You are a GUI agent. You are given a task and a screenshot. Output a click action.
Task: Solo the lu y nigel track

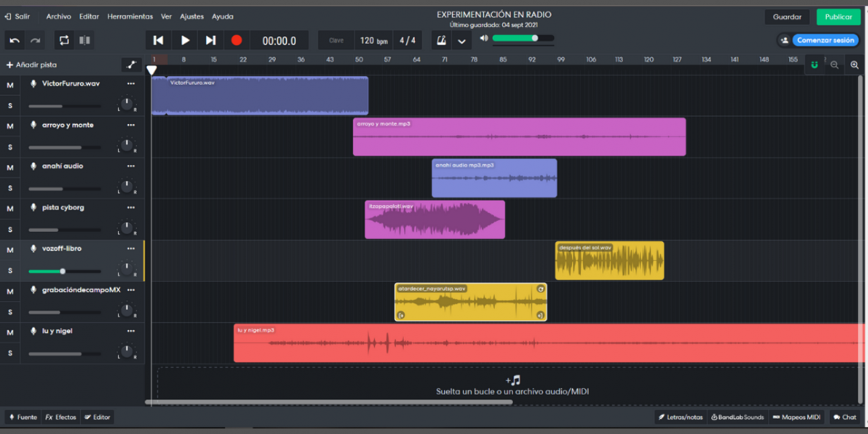(10, 352)
